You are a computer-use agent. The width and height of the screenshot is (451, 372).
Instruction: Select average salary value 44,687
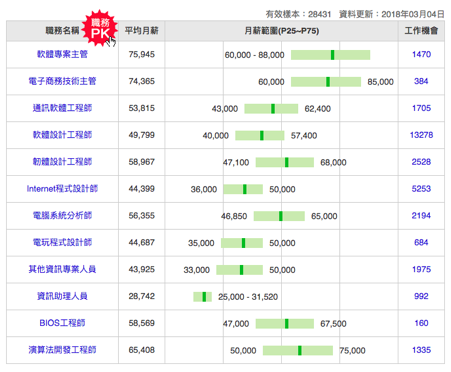point(142,242)
